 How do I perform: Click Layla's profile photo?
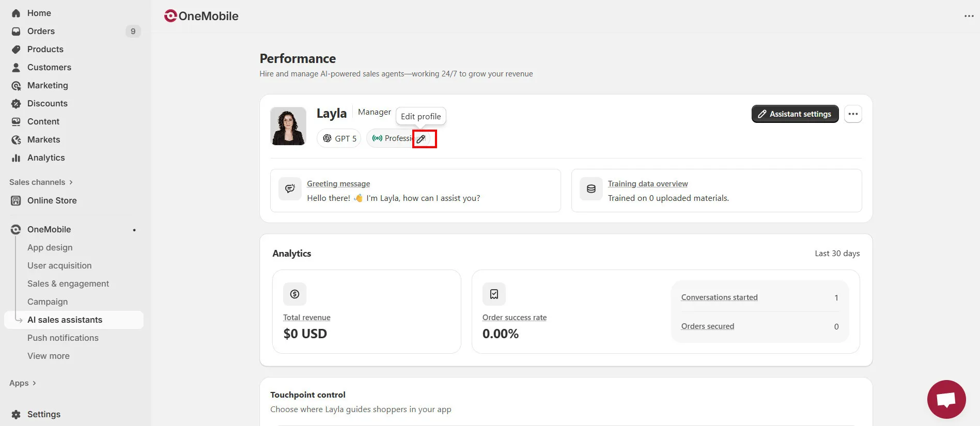288,126
